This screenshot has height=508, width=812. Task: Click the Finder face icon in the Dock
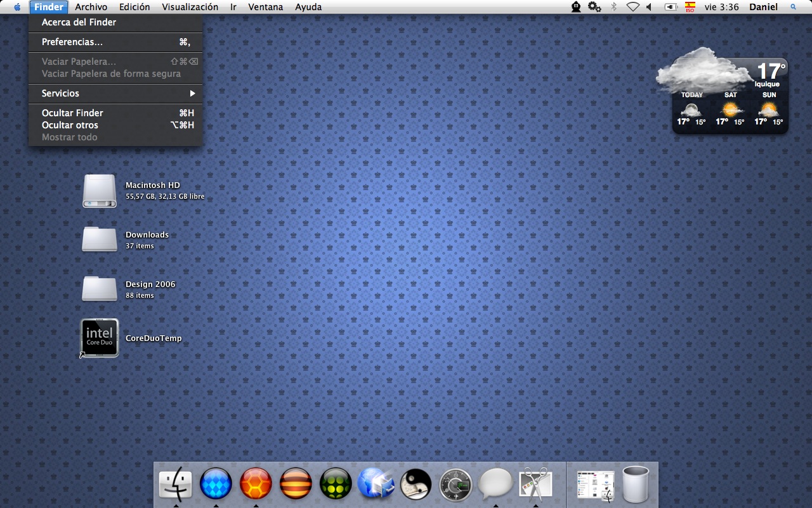(x=175, y=484)
